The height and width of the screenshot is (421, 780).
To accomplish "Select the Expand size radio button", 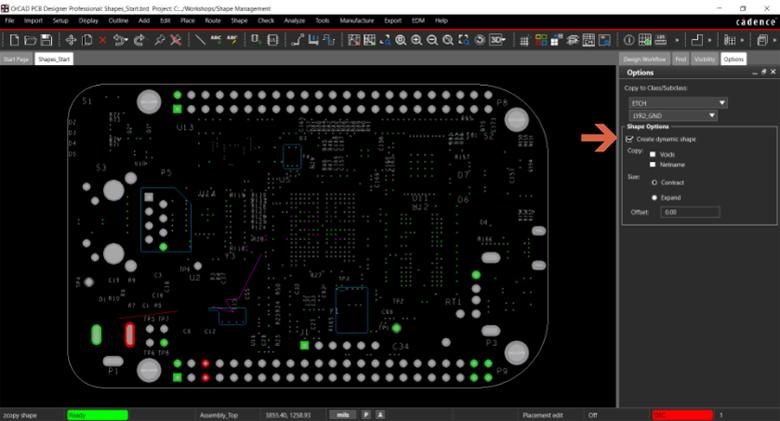I will click(654, 198).
